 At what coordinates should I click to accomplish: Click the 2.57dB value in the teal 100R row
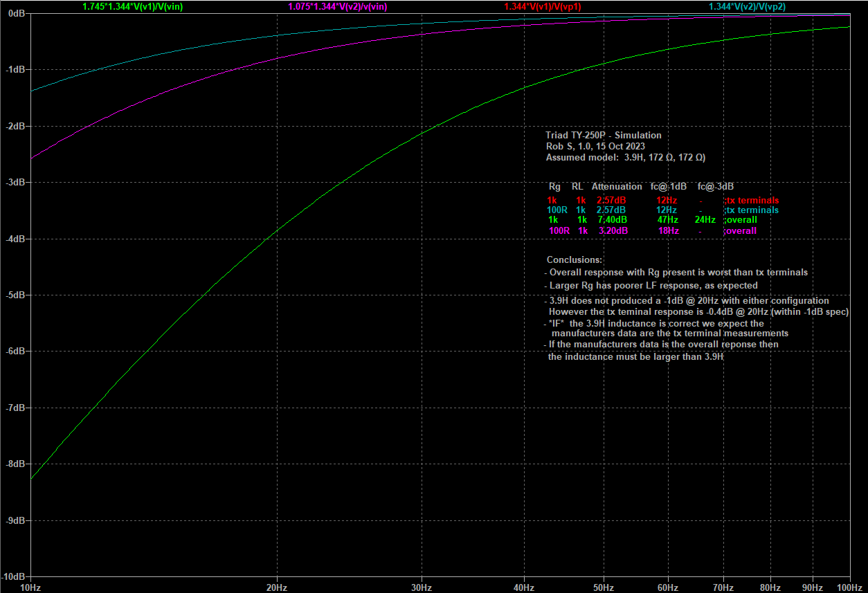611,210
